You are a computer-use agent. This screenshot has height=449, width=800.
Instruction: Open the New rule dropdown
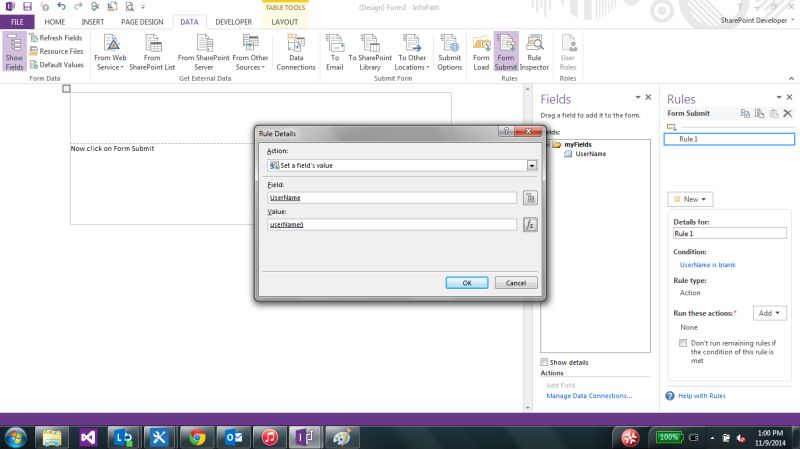tap(690, 199)
